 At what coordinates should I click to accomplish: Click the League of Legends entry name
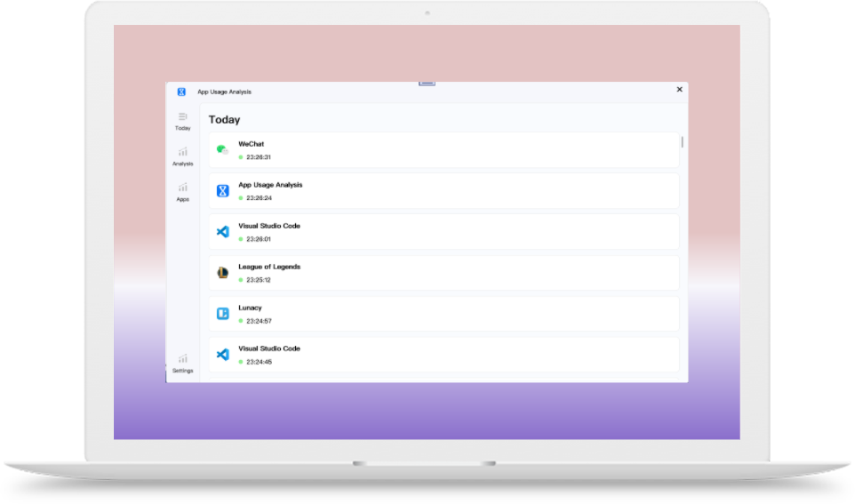269,267
